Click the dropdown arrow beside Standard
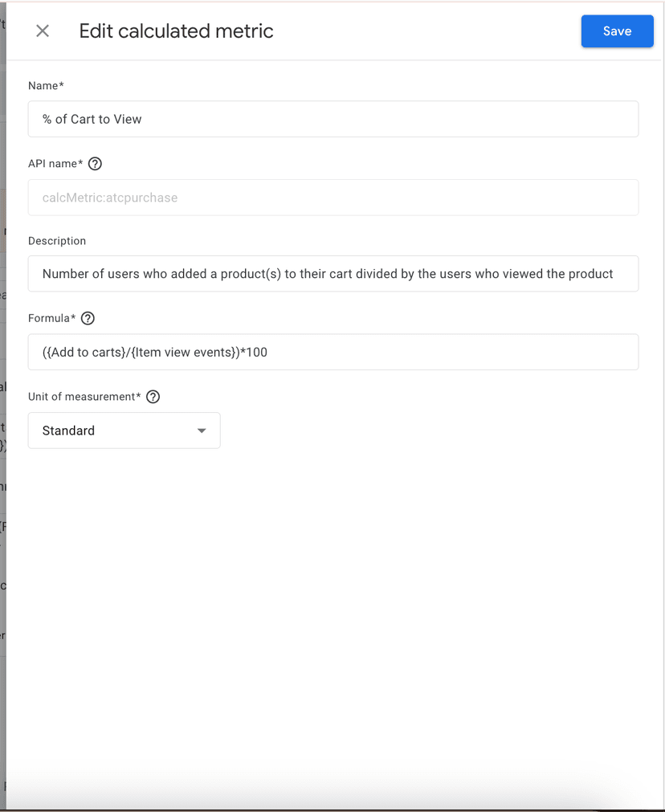Image resolution: width=665 pixels, height=812 pixels. pos(201,430)
